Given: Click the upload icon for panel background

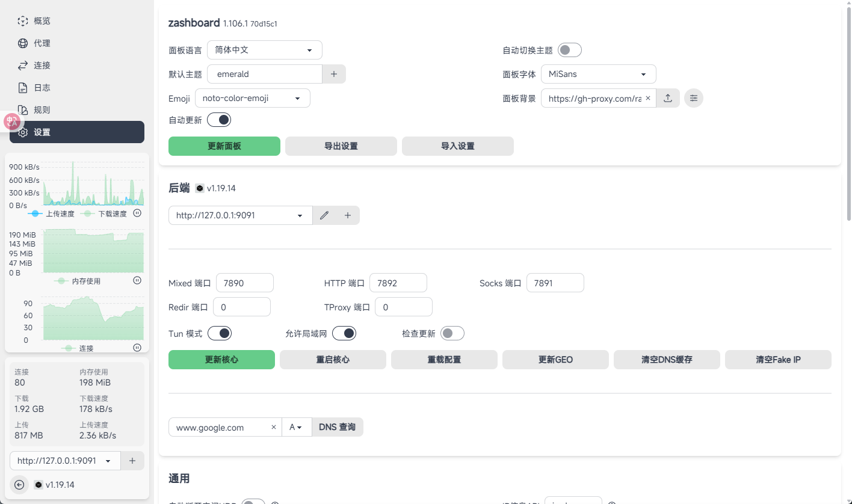Looking at the screenshot, I should coord(668,98).
